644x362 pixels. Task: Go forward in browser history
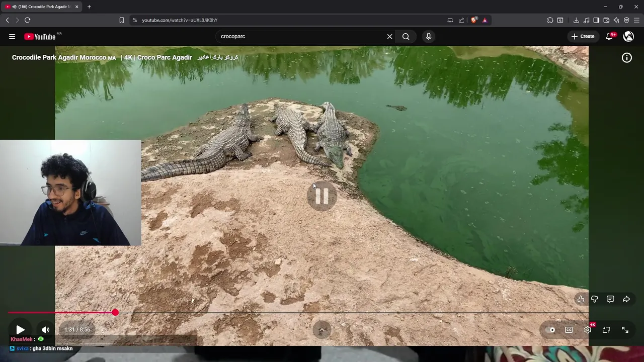pos(17,20)
